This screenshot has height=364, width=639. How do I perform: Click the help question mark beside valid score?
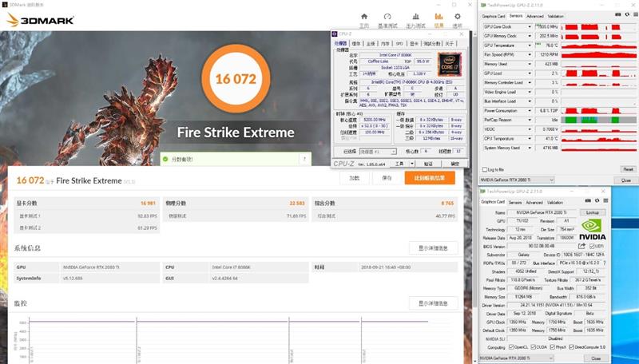(x=304, y=159)
